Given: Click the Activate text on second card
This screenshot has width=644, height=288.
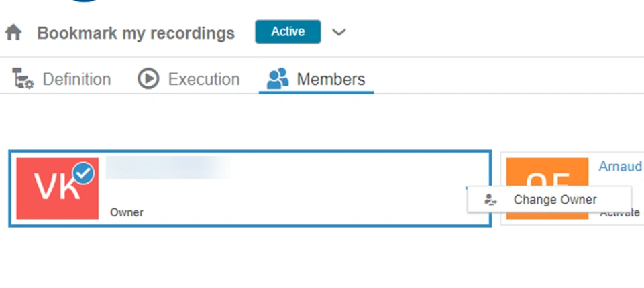Looking at the screenshot, I should pyautogui.click(x=620, y=214).
